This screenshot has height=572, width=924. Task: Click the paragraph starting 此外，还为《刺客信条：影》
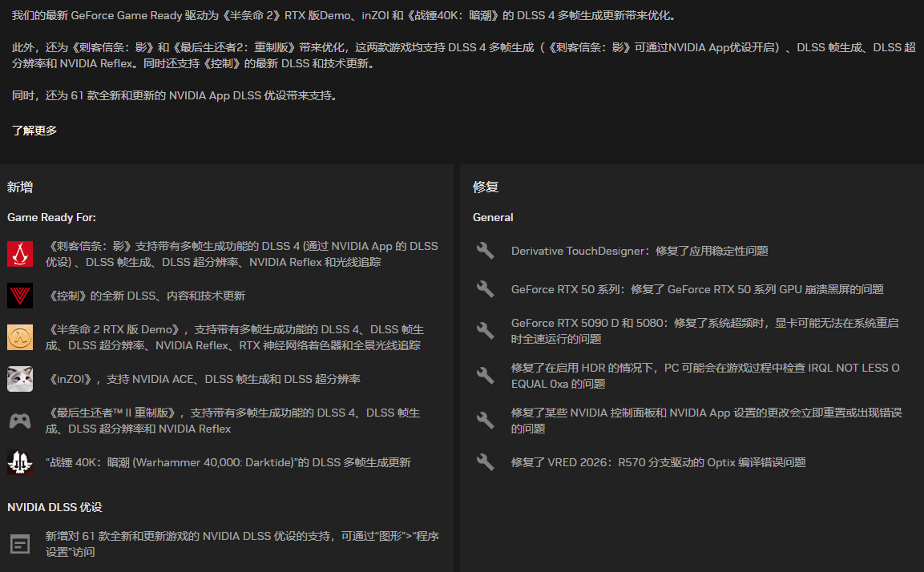pos(464,55)
